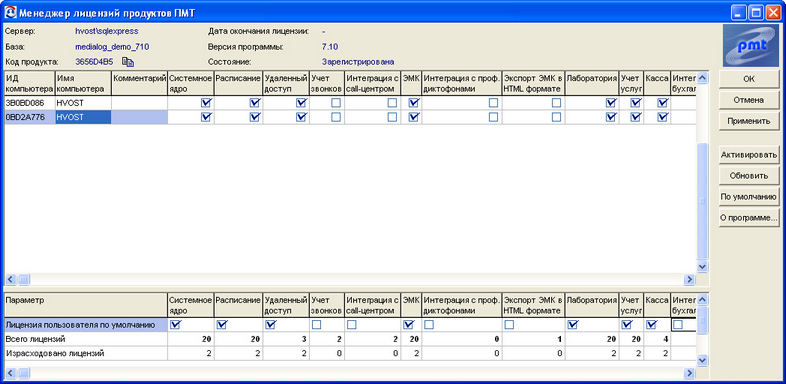Edit comment cell for computer 0BD2A776
786x384 pixels.
pyautogui.click(x=139, y=117)
